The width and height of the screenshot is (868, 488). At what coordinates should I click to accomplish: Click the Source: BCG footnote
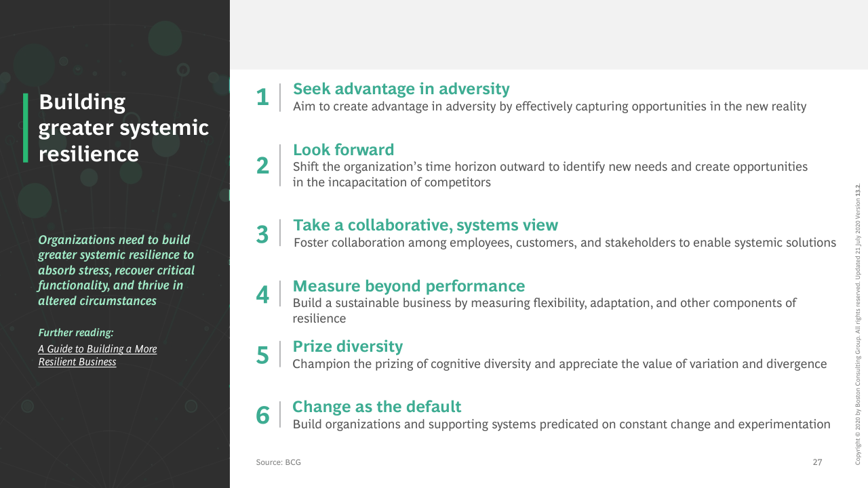point(278,462)
